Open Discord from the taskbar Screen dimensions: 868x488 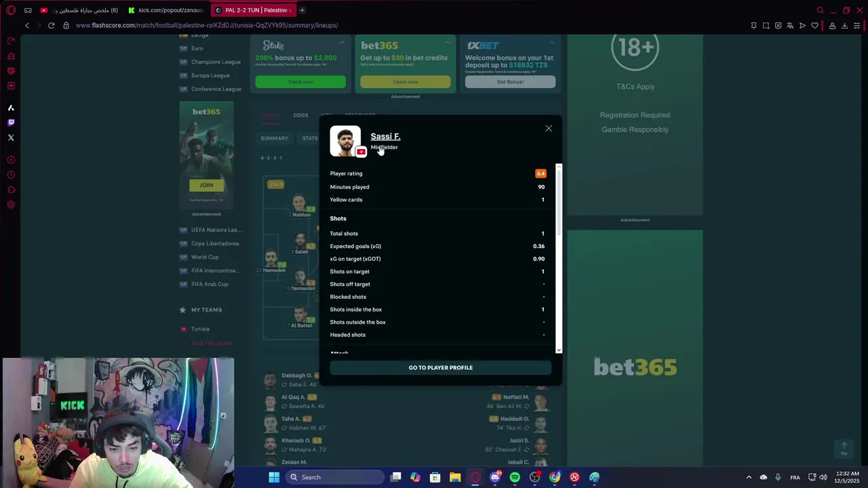click(x=495, y=477)
